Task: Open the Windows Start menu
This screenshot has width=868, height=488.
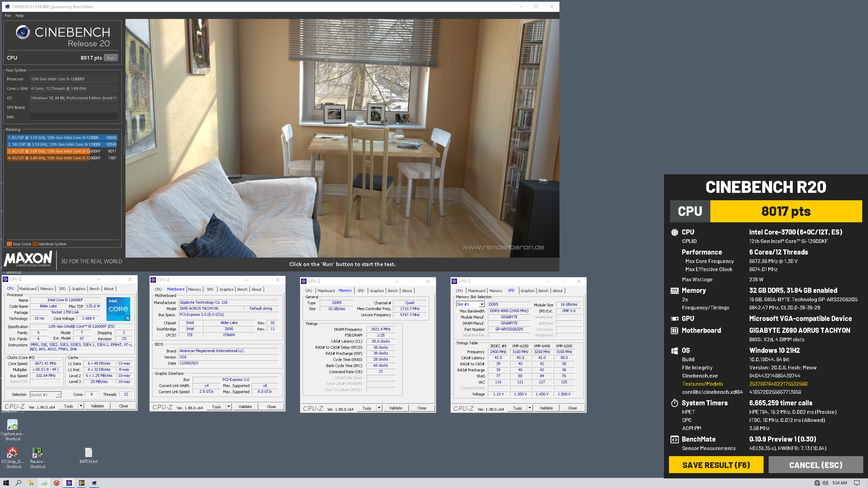Action: [x=6, y=483]
